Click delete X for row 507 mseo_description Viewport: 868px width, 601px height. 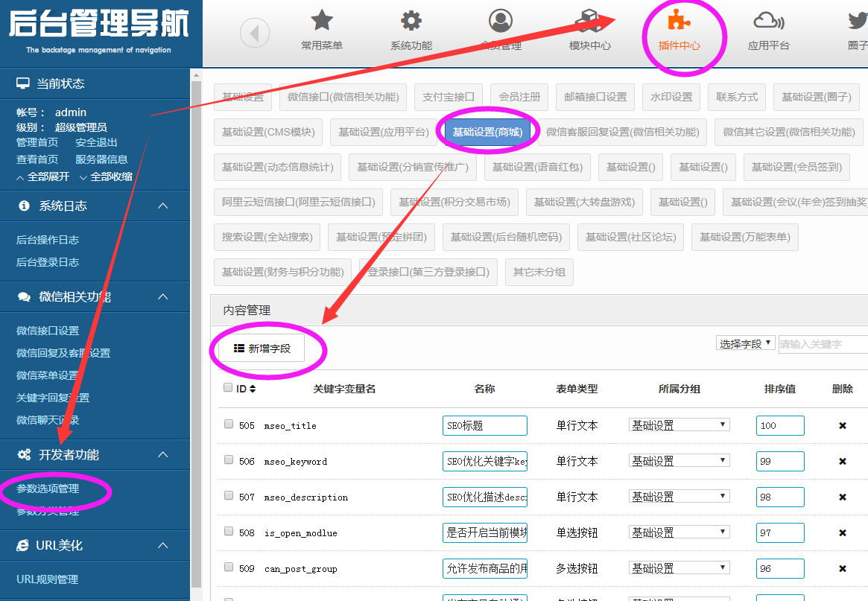843,497
